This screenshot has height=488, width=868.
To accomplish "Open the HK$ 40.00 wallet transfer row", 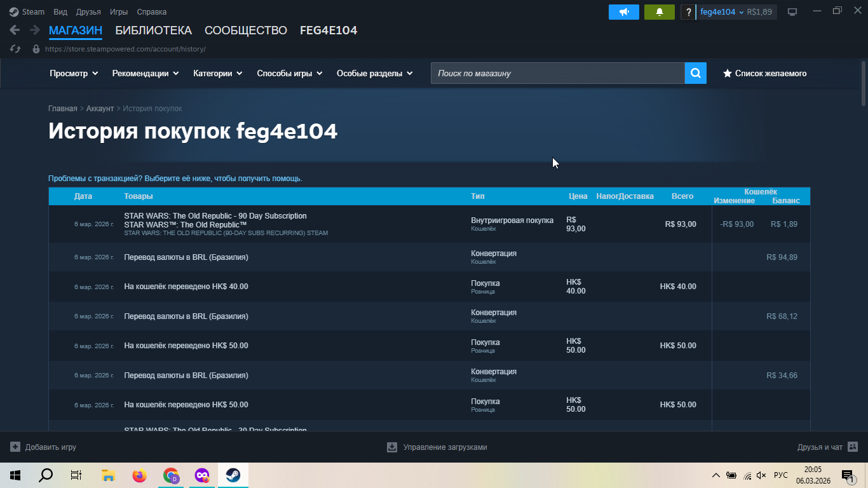I will click(x=430, y=287).
